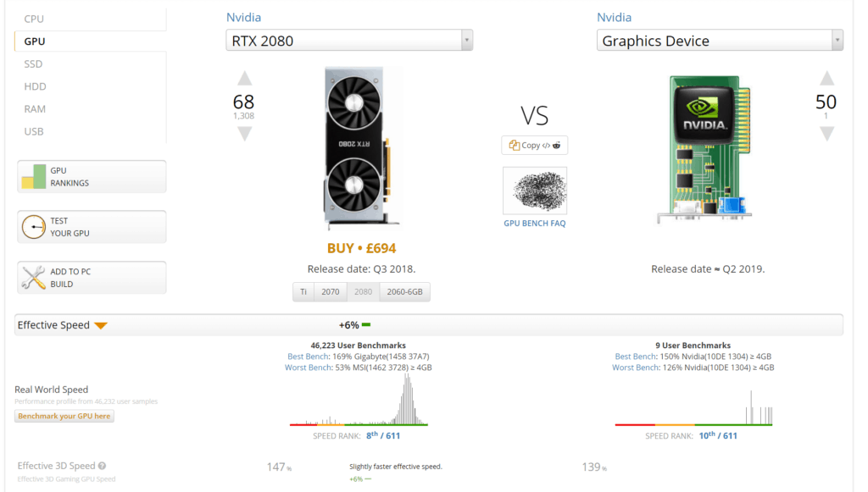Open the Graphics Device model dropdown

point(837,41)
